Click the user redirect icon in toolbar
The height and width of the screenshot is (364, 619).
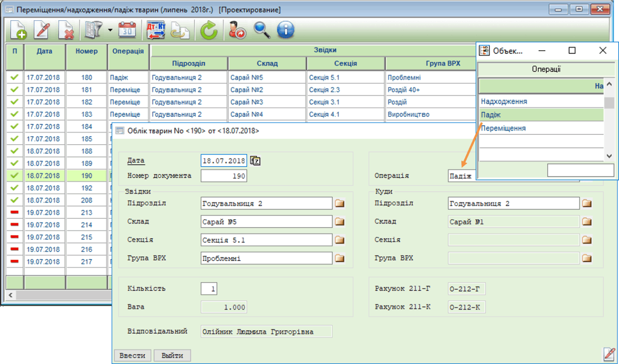[x=237, y=30]
